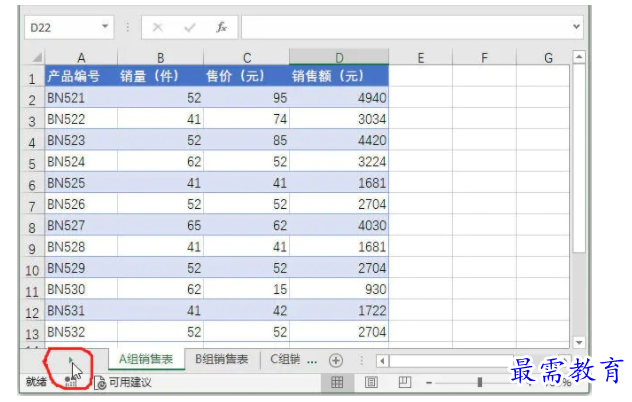Select cell containing BN528
The width and height of the screenshot is (632, 402).
click(81, 247)
